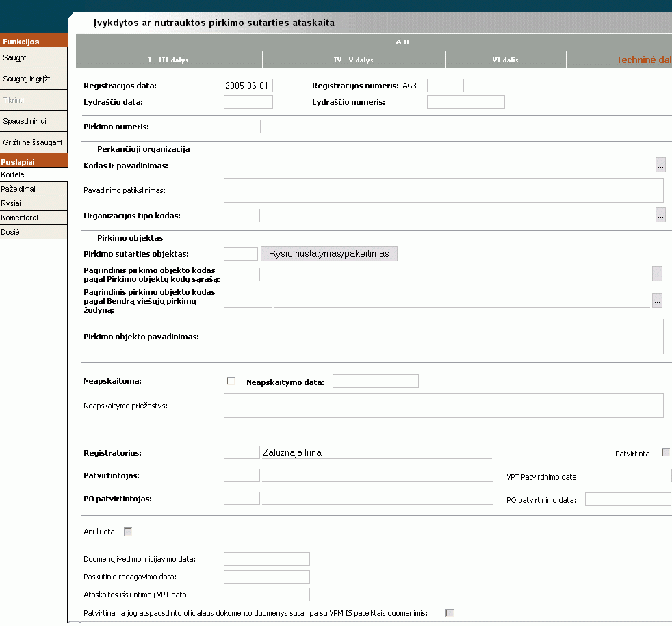Tick the VPM IS data confirmation checkbox
The height and width of the screenshot is (626, 672).
[x=450, y=613]
